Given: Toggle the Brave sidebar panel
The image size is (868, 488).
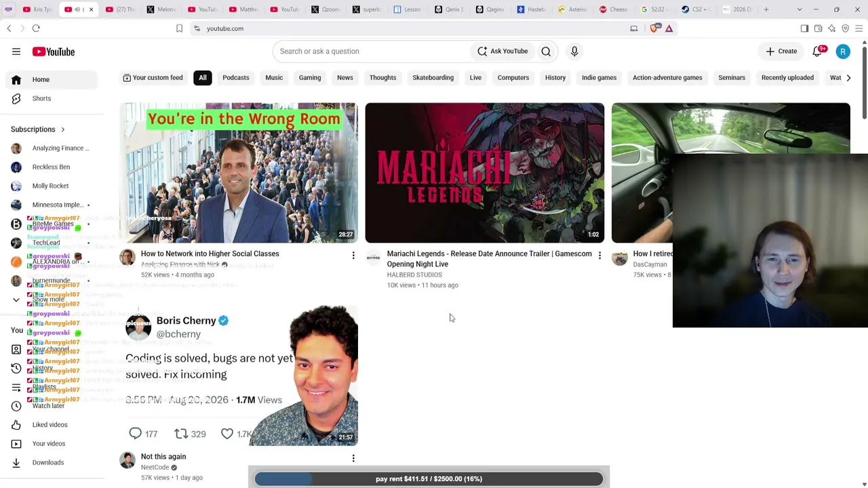Looking at the screenshot, I should (805, 28).
